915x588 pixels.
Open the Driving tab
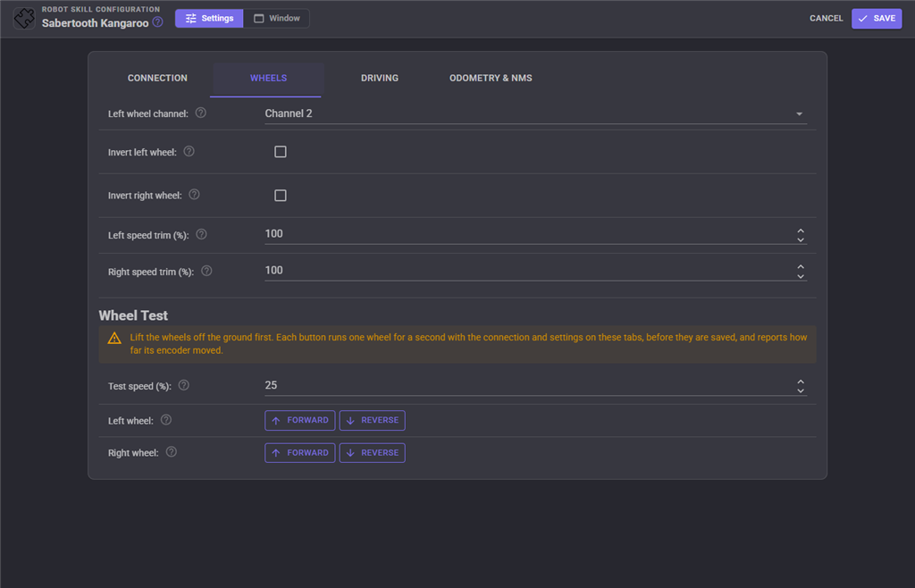pyautogui.click(x=379, y=78)
